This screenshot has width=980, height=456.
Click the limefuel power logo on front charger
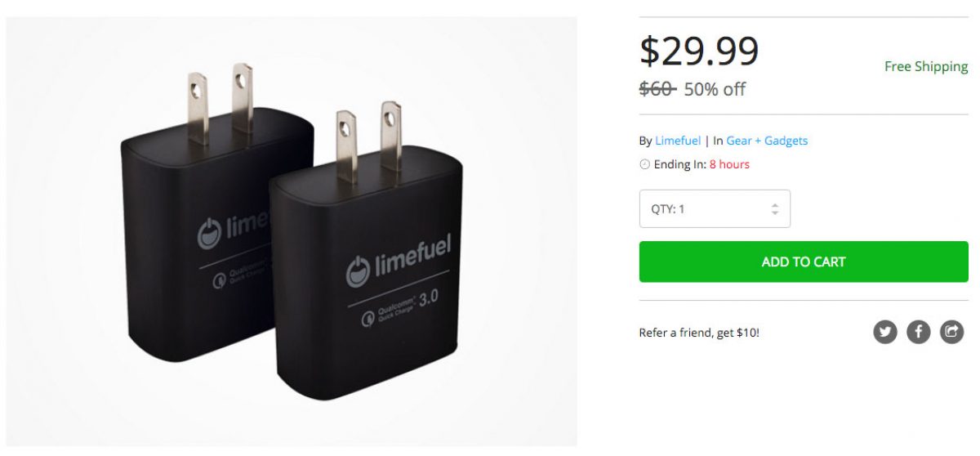point(359,270)
